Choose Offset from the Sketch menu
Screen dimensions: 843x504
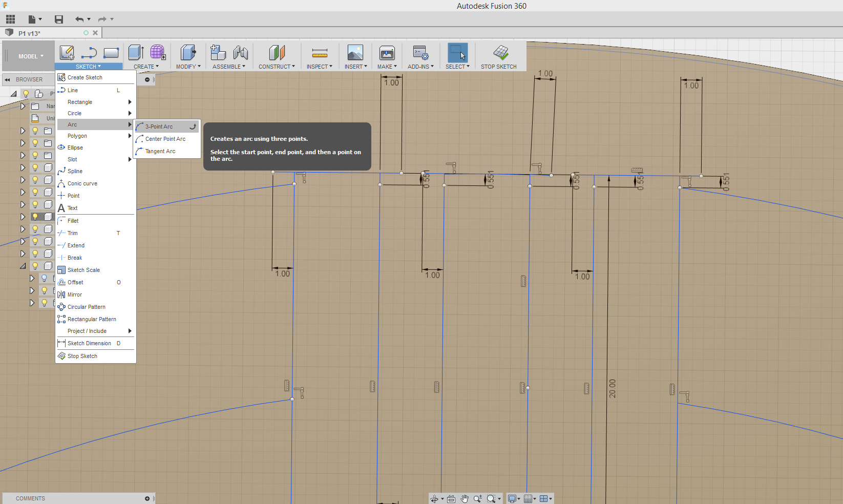click(x=95, y=282)
